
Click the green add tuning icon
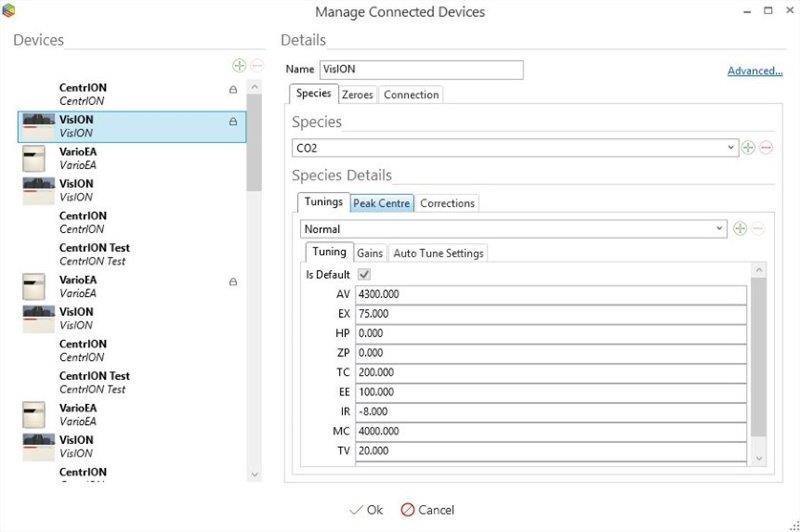[x=740, y=229]
